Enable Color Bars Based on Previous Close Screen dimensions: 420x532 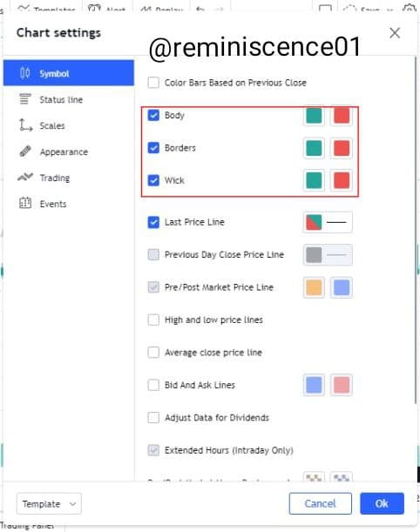[x=153, y=83]
